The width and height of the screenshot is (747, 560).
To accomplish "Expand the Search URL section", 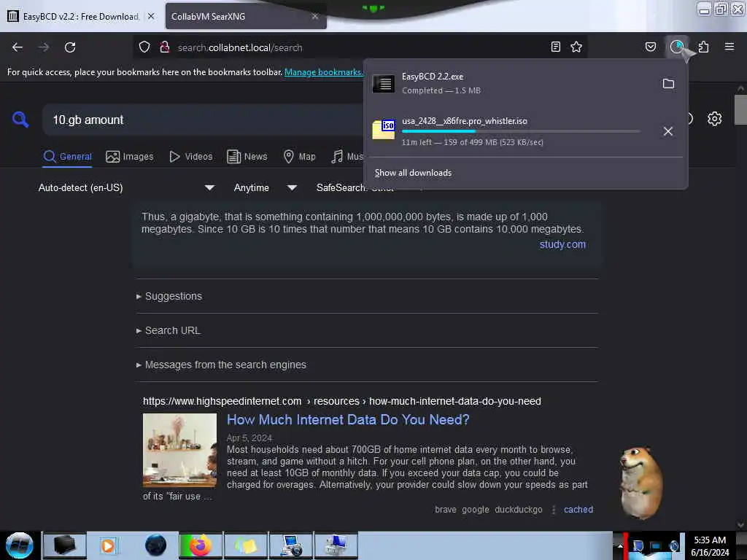I will point(169,330).
